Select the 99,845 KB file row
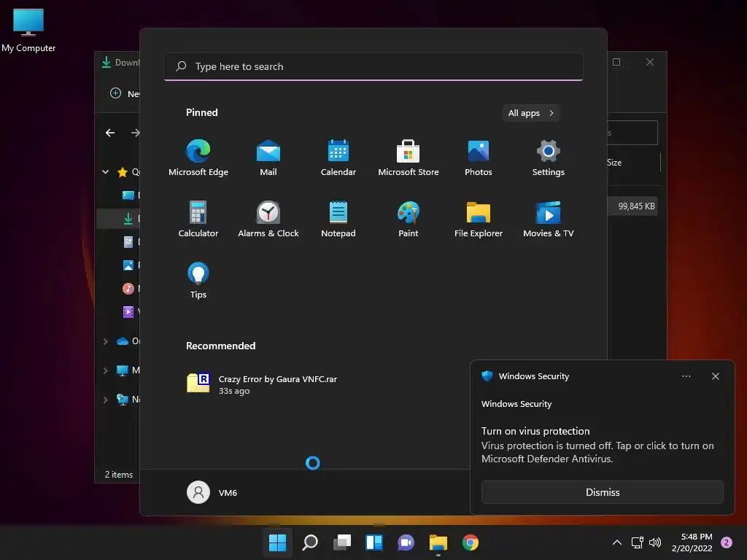 [x=632, y=206]
